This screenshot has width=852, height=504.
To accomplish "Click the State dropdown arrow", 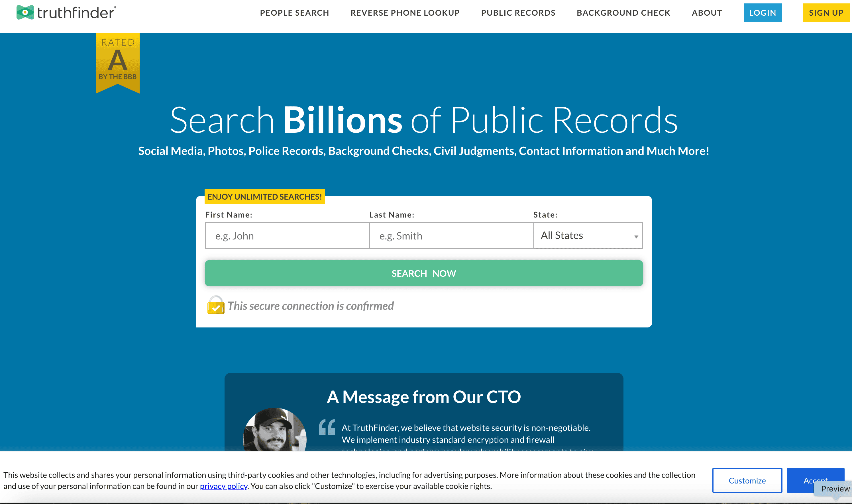I will (636, 237).
